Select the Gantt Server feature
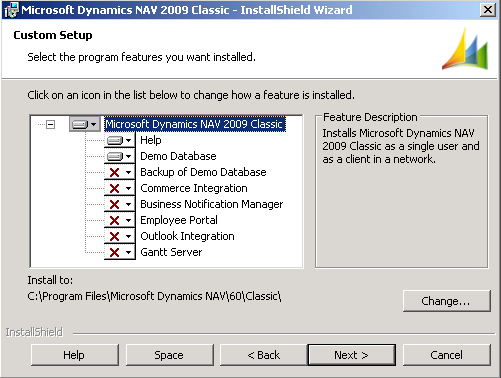This screenshot has height=378, width=501. point(171,252)
